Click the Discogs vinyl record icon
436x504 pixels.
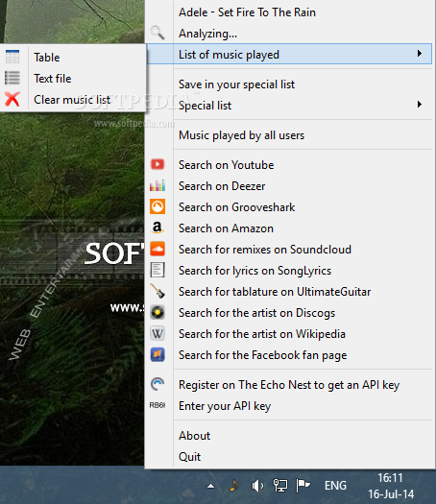[x=157, y=312]
